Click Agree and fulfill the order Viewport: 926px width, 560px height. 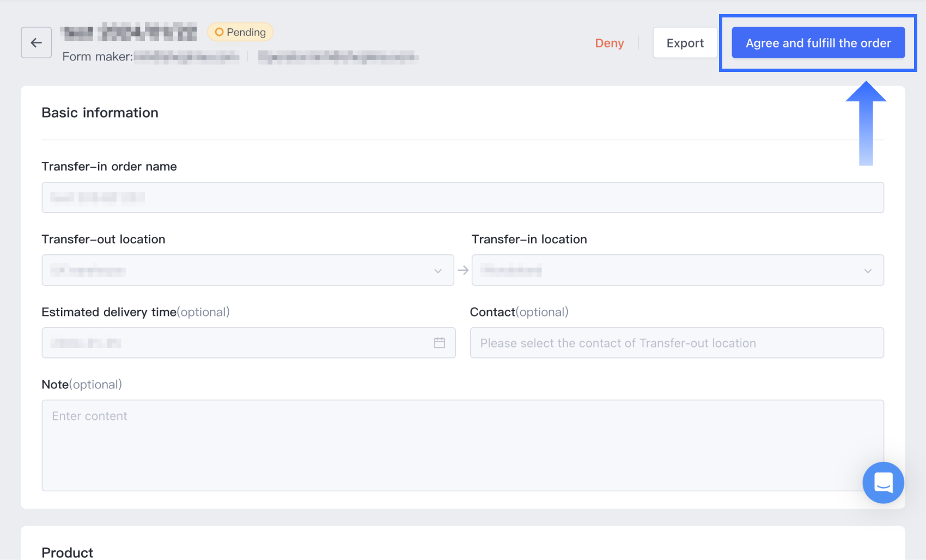coord(818,43)
